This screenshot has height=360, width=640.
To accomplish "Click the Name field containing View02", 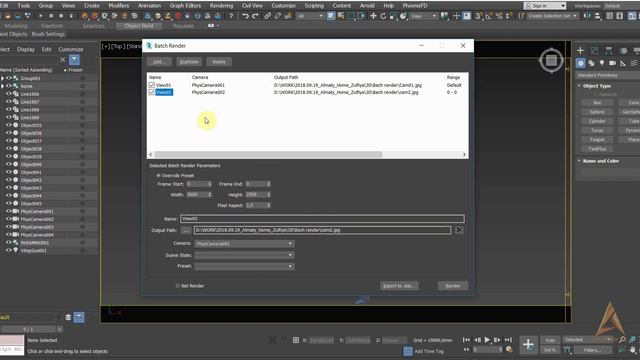I will click(322, 219).
